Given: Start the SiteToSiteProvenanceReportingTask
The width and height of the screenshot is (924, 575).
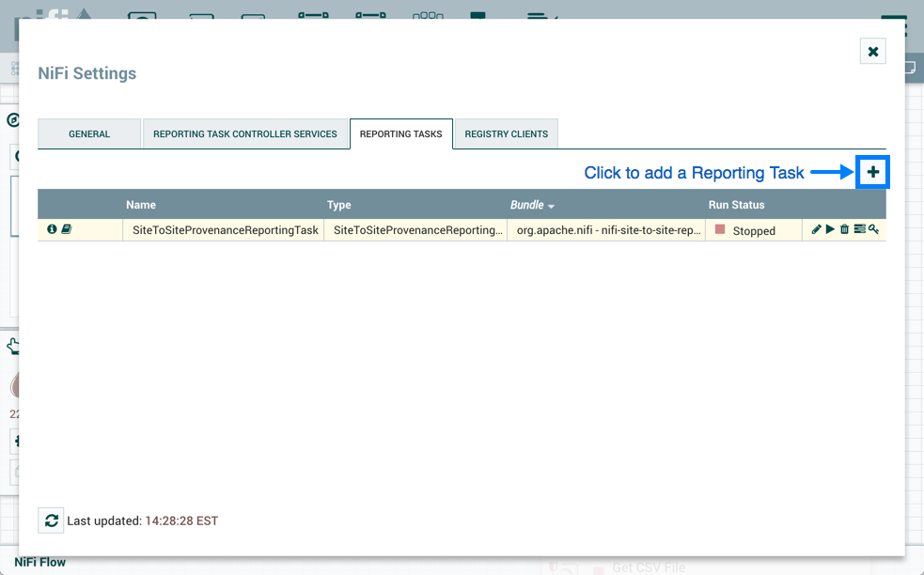Looking at the screenshot, I should pos(830,229).
